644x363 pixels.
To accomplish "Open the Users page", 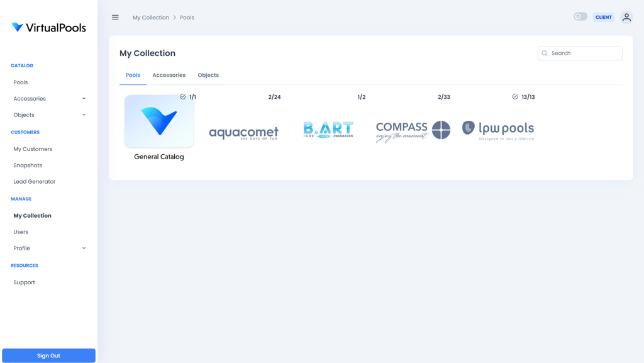I will point(21,232).
